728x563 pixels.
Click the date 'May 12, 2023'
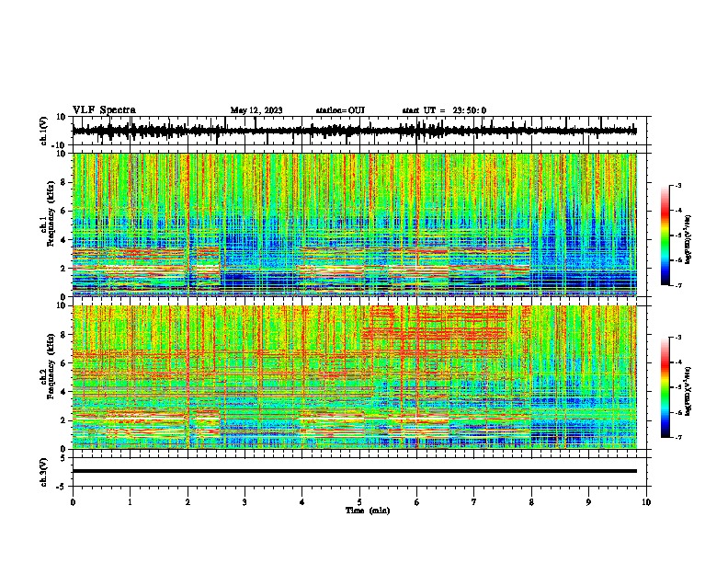pos(256,110)
